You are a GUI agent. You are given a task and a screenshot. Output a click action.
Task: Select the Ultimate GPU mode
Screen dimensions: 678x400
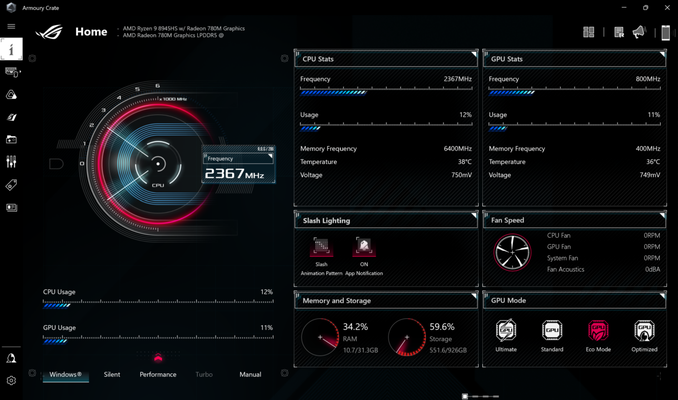(x=506, y=330)
